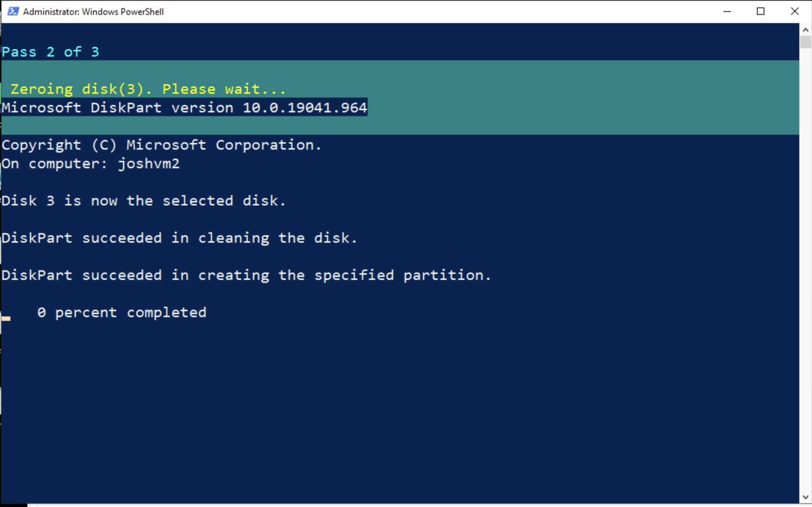Click the empty scrollbar track below thumb
This screenshot has width=812, height=507.
point(806,270)
